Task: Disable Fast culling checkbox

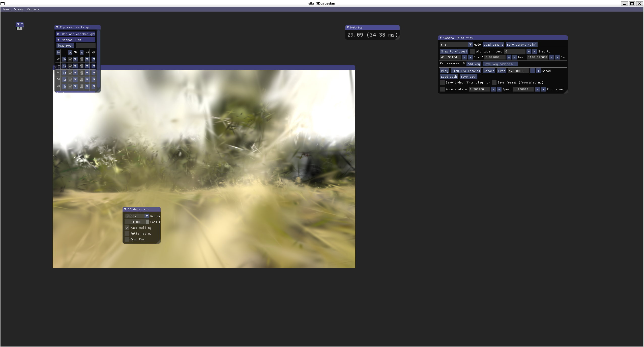Action: (127, 228)
